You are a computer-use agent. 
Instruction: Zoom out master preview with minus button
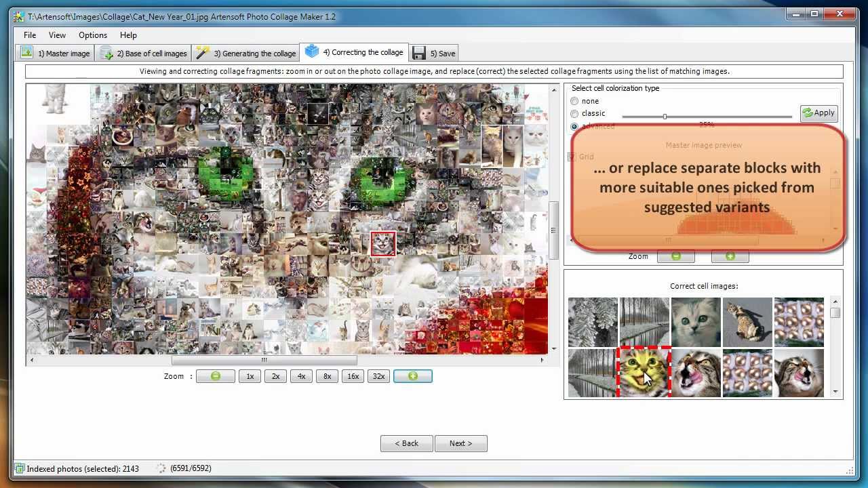tap(676, 256)
